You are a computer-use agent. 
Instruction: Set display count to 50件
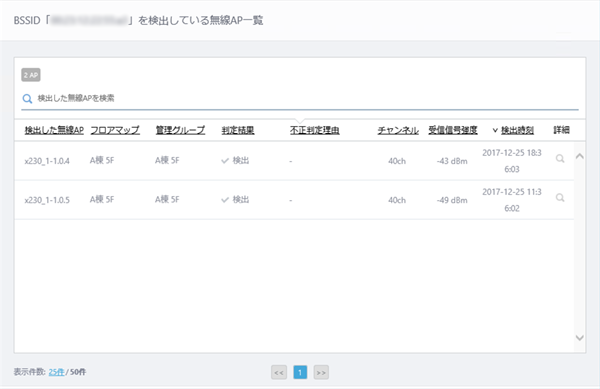point(78,372)
